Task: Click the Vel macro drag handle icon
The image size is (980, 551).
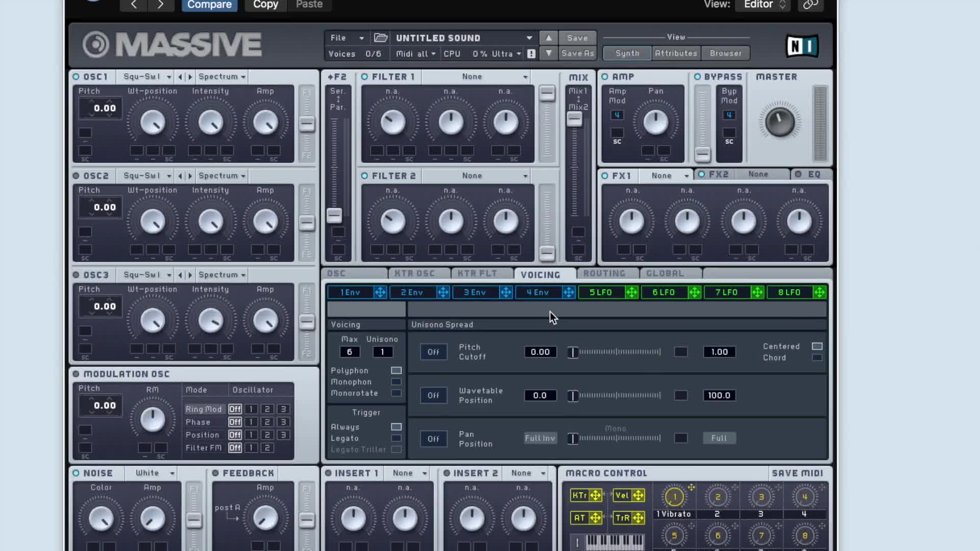Action: (x=638, y=495)
